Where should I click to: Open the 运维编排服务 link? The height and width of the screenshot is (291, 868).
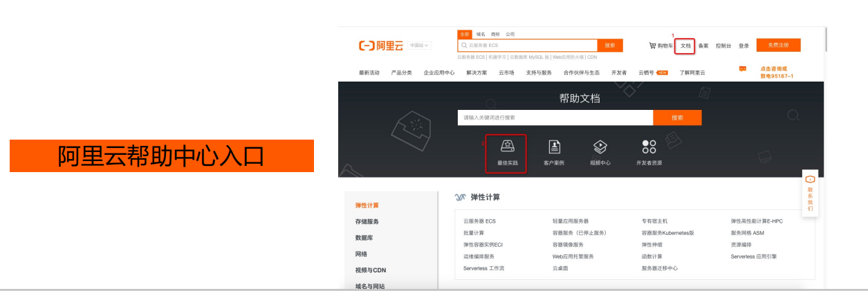pos(479,256)
